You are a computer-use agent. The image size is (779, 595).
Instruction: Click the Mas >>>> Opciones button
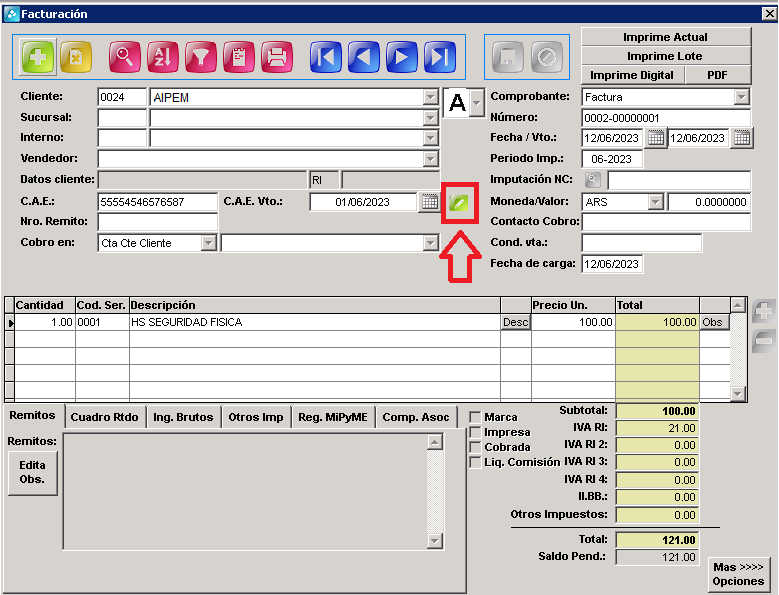coord(738,574)
